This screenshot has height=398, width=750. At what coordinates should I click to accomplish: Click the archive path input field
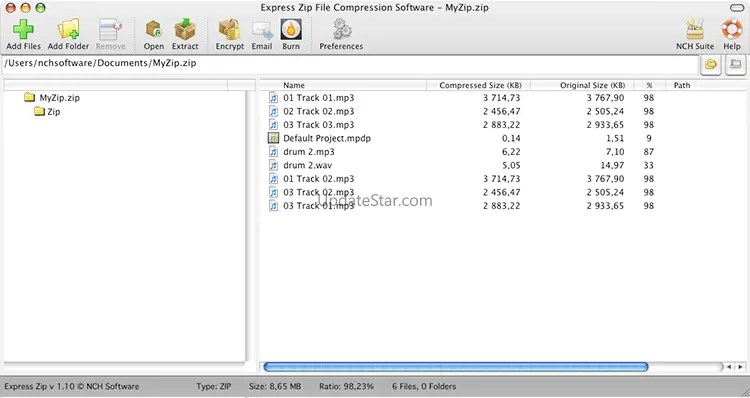(x=351, y=64)
